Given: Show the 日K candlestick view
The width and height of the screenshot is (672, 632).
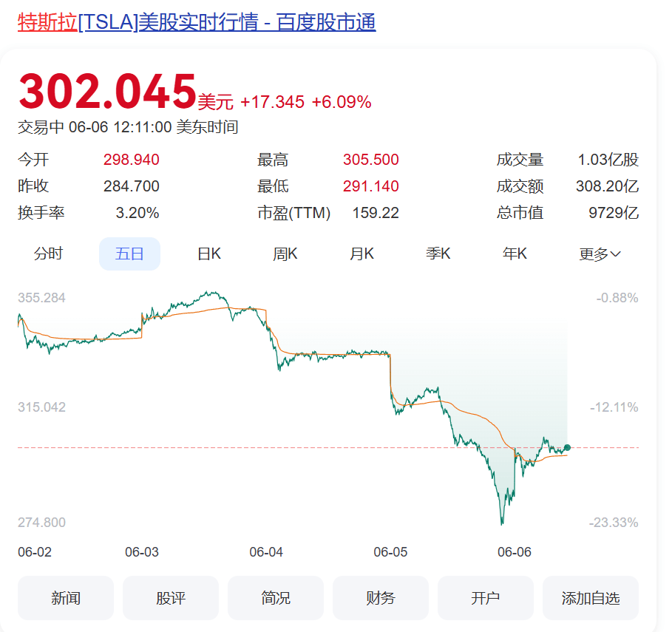Looking at the screenshot, I should pos(209,254).
